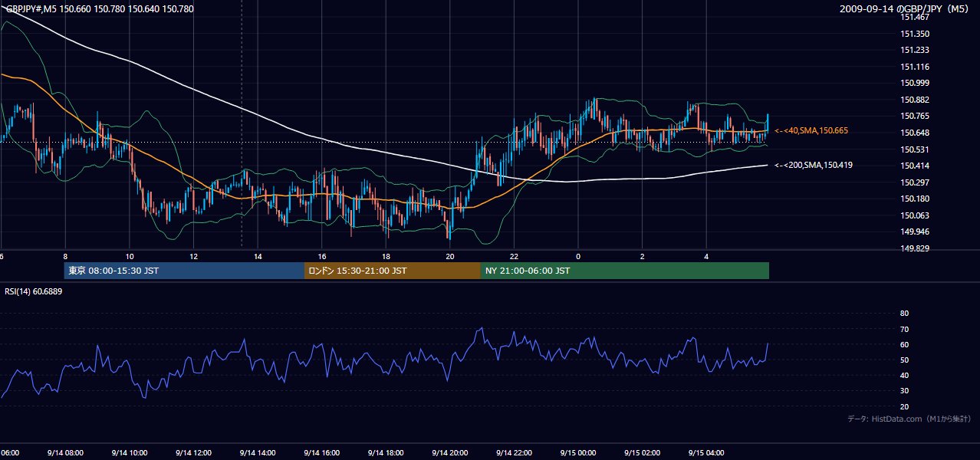The height and width of the screenshot is (460, 980).
Task: Click the RSI 30 level label
Action: [x=904, y=391]
